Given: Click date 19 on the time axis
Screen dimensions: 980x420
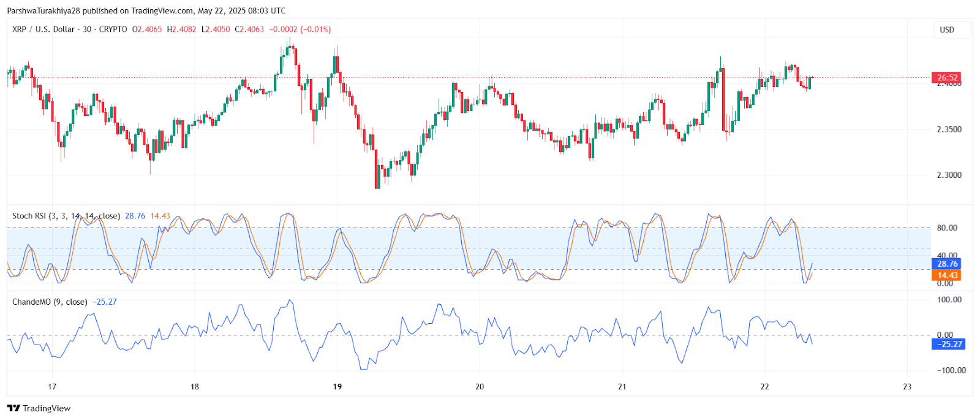Looking at the screenshot, I should tap(337, 386).
